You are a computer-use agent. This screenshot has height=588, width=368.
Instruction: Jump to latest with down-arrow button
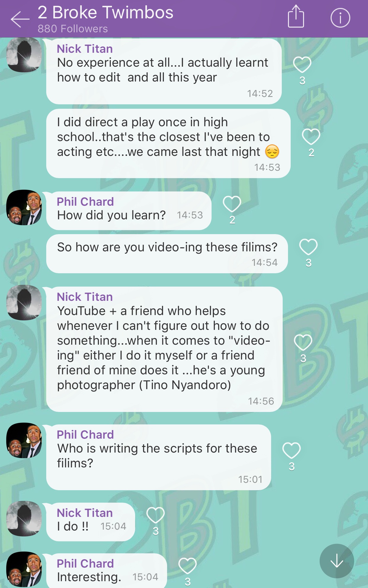337,561
